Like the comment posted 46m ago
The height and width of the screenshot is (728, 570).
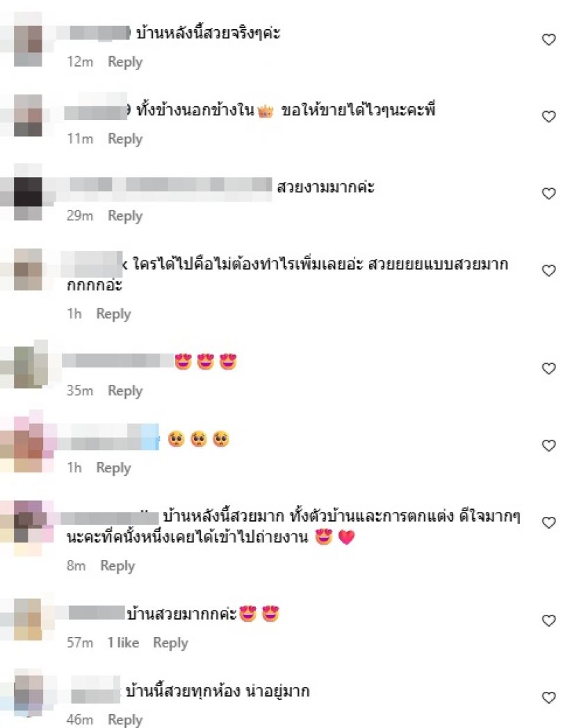click(x=548, y=698)
